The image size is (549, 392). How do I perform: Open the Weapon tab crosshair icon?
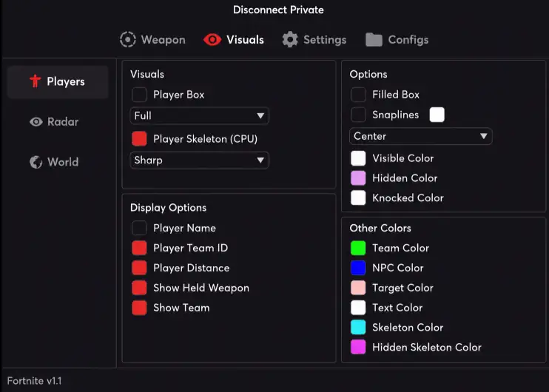(x=128, y=39)
